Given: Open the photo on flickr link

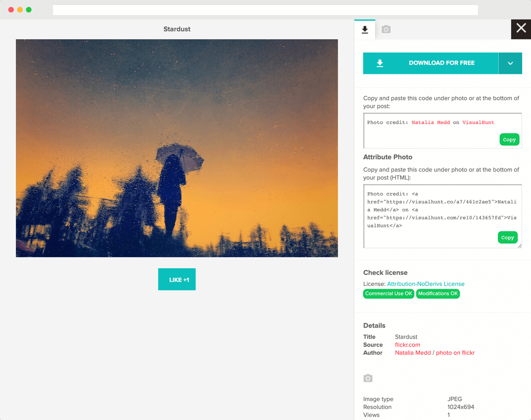Looking at the screenshot, I should (x=455, y=353).
